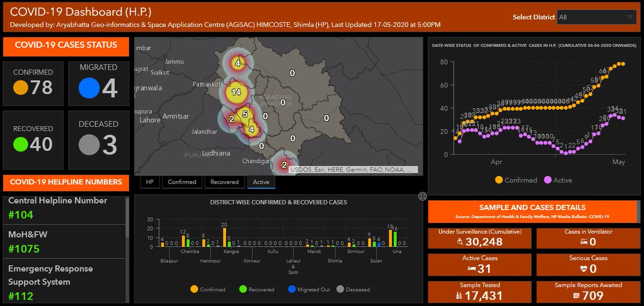Toggle Deceased series in district-wise chart legend
Screen dimensions: 644x306
click(x=353, y=289)
